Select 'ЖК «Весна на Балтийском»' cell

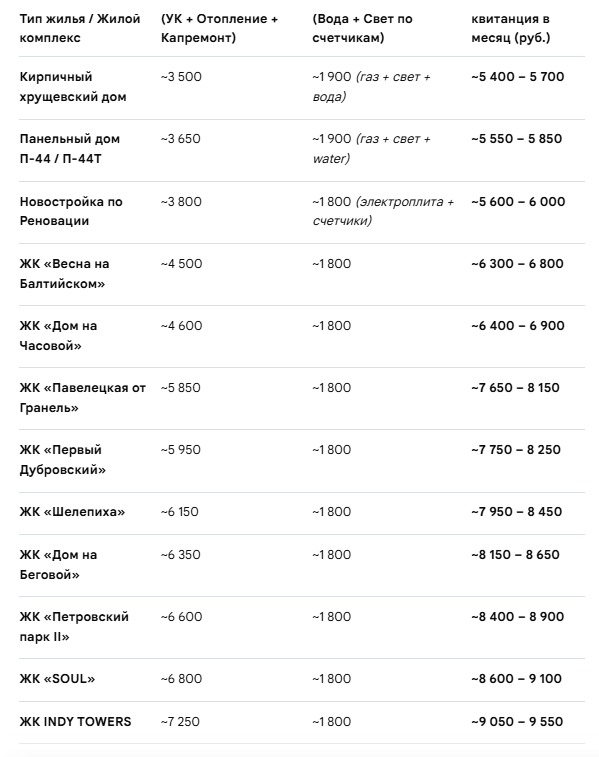click(x=64, y=273)
